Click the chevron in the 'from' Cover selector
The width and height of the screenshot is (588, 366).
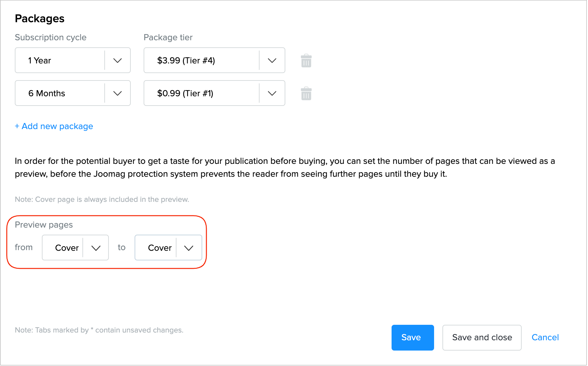(x=96, y=248)
